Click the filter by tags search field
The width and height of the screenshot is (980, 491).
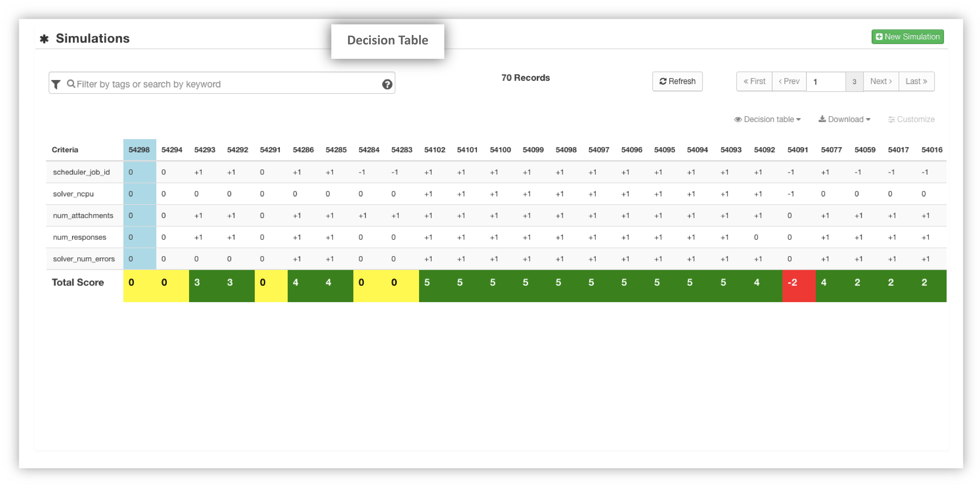(x=222, y=83)
